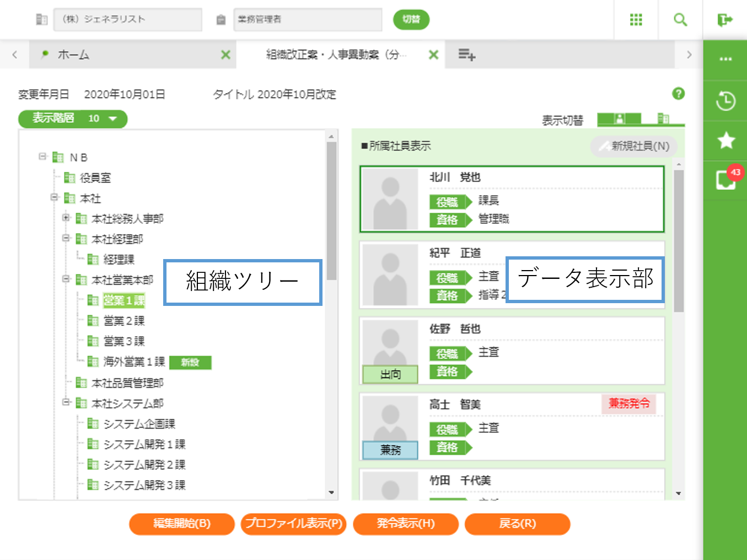Click the search magnifier icon
Viewport: 747px width, 560px height.
[680, 20]
